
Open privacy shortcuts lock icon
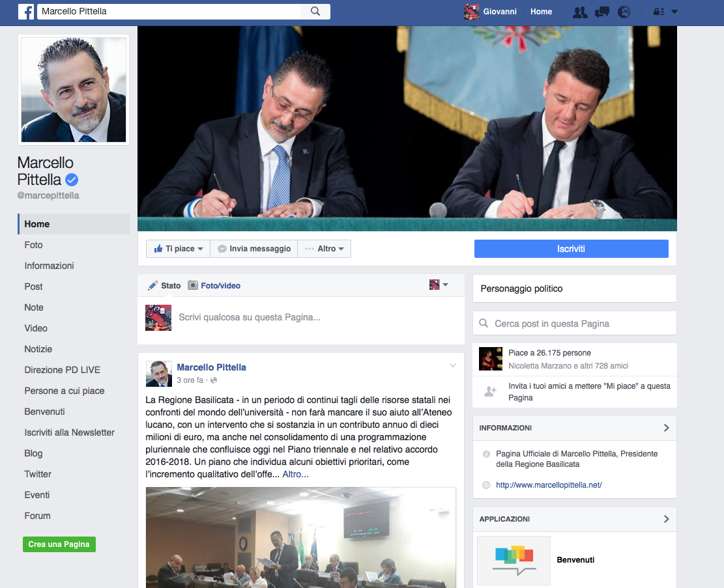pos(659,12)
